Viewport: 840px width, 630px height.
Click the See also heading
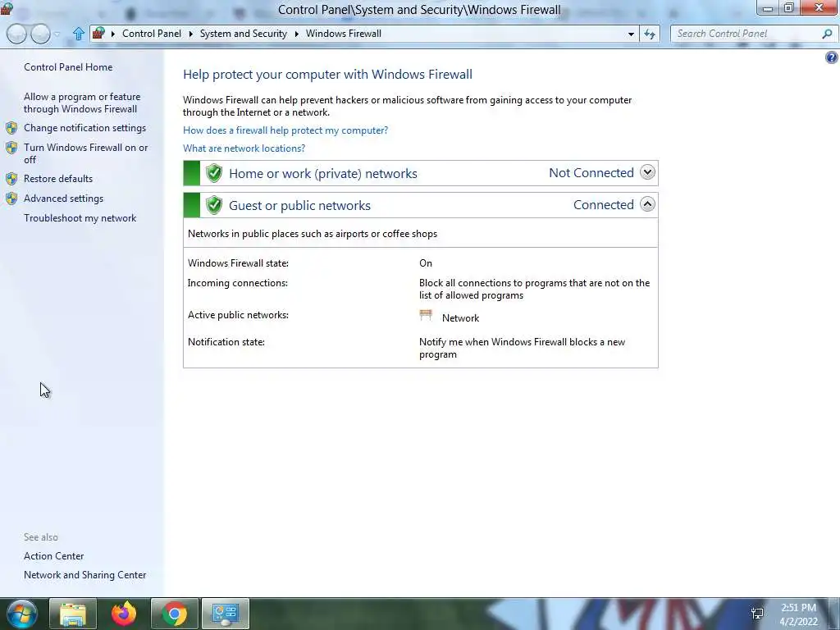41,537
